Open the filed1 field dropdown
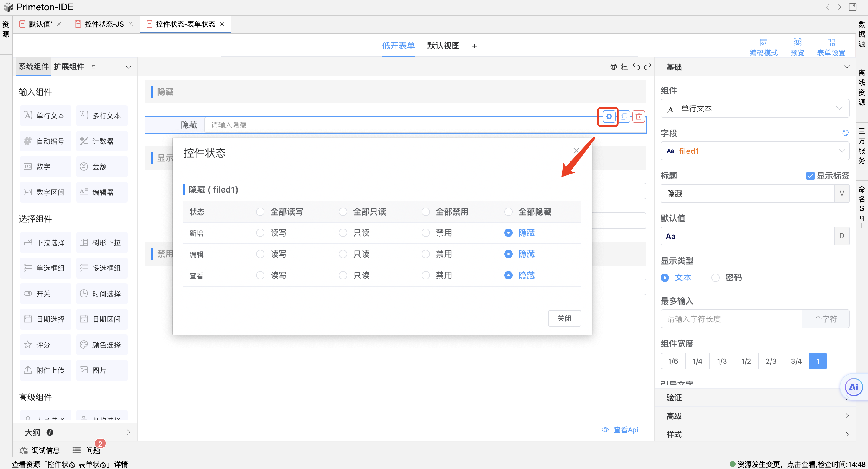 pos(755,151)
